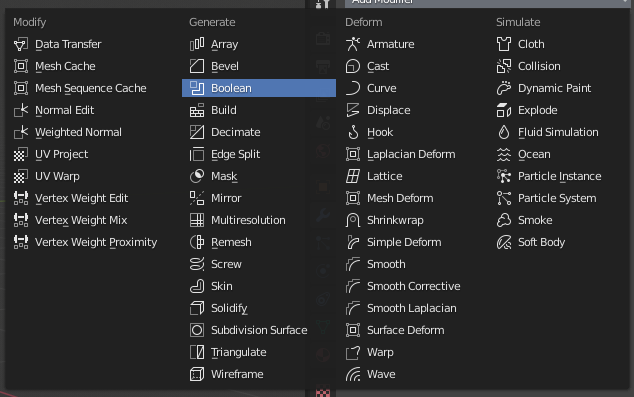Image resolution: width=634 pixels, height=397 pixels.
Task: Click the Smoke cloud icon
Action: tap(504, 220)
